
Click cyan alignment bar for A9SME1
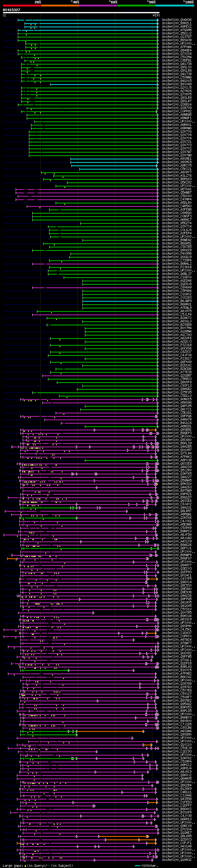click(x=115, y=159)
